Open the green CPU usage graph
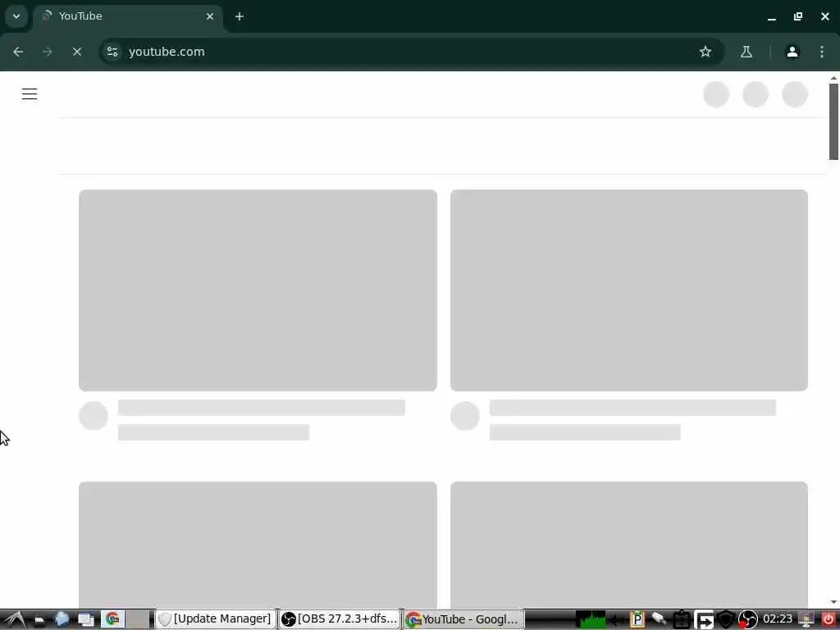840x630 pixels. (x=591, y=619)
